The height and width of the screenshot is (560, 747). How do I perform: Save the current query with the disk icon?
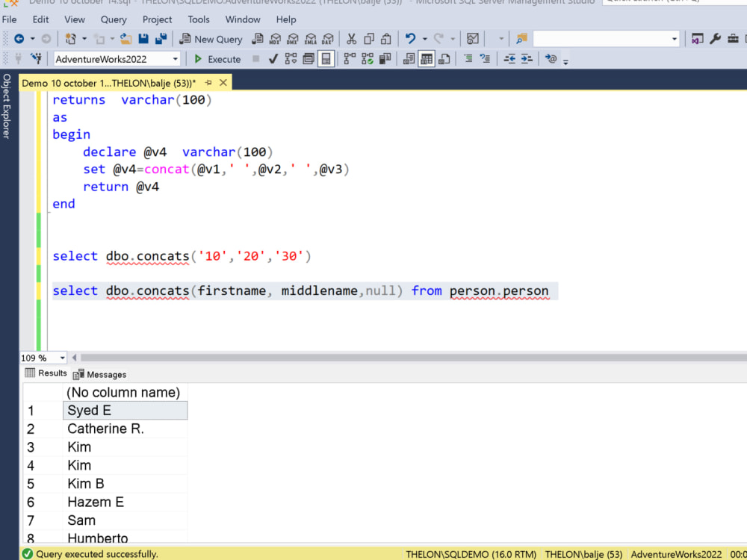click(143, 39)
